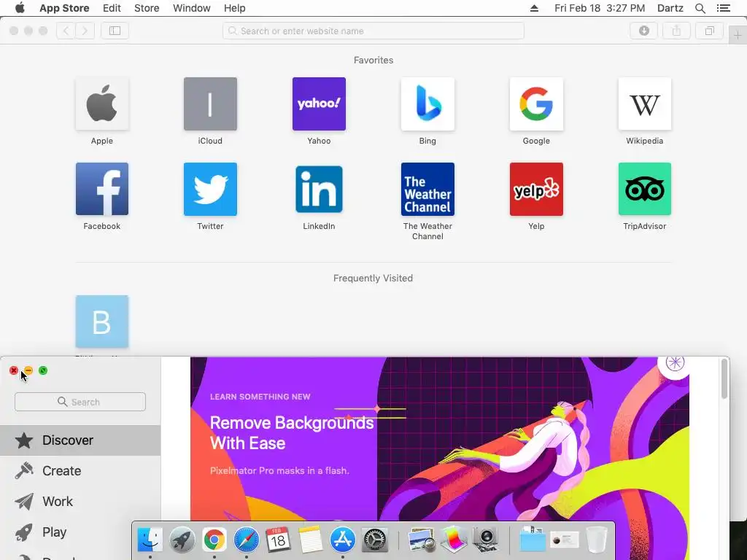Screen dimensions: 747x560
Task: Click the App Store search field
Action: click(x=80, y=402)
